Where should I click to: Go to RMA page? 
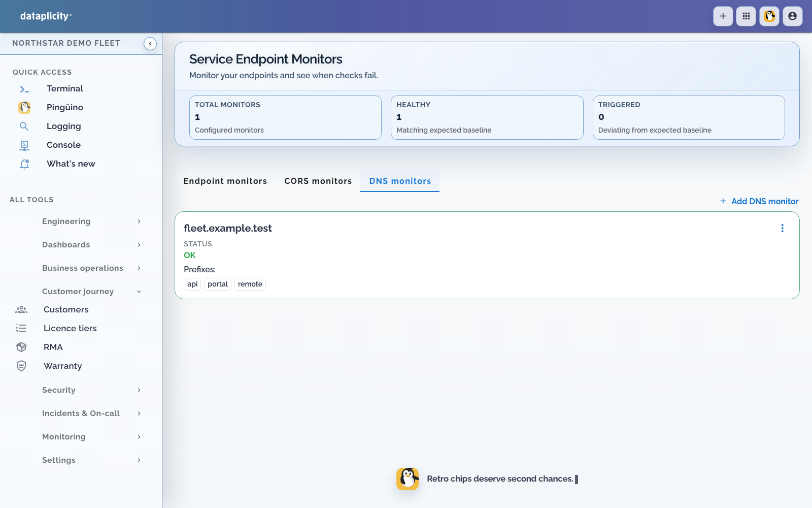53,347
